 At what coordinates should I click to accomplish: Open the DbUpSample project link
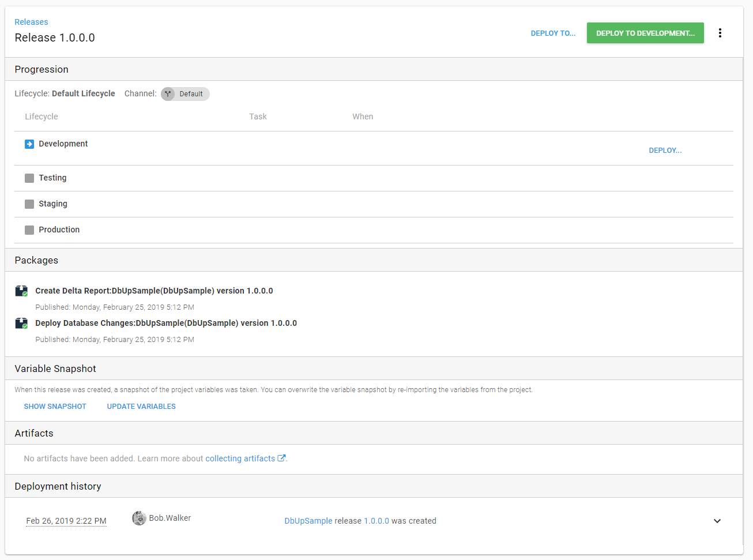[308, 521]
